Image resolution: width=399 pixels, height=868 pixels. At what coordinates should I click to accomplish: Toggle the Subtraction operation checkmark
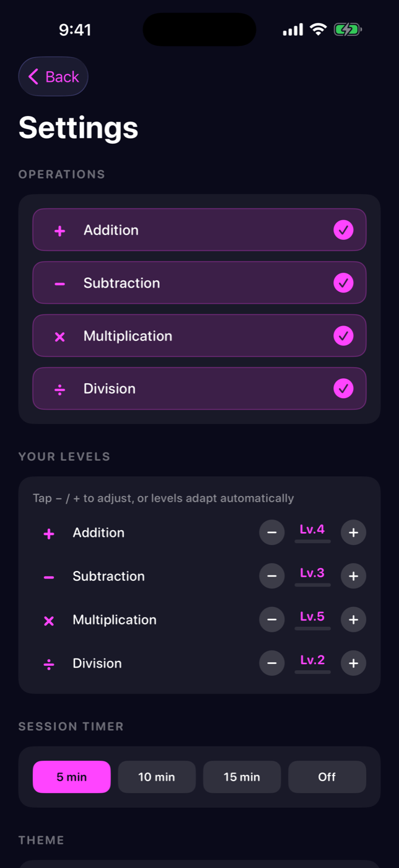pos(343,283)
